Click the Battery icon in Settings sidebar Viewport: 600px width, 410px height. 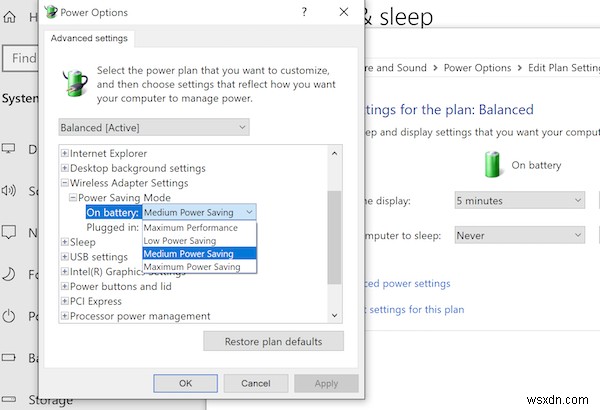click(x=9, y=358)
